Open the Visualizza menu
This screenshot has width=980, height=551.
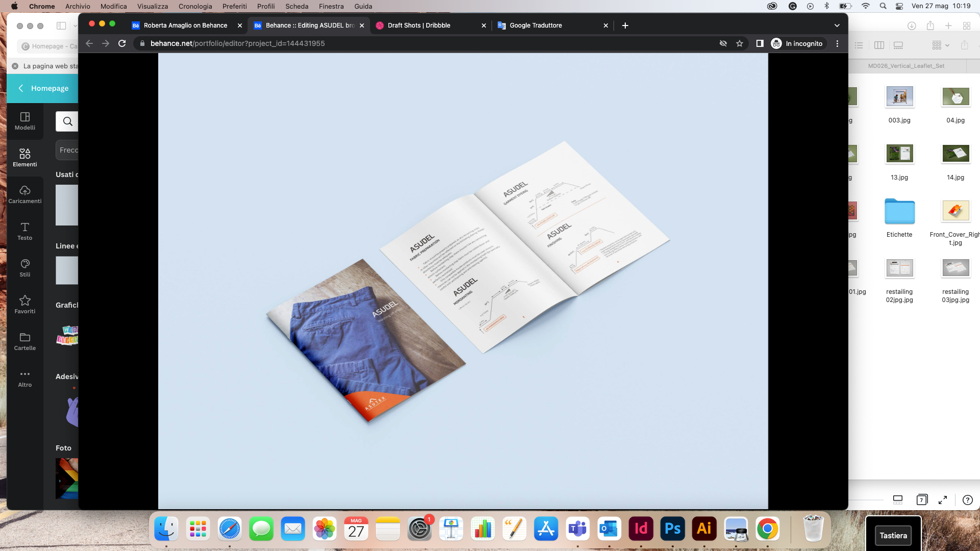[x=153, y=6]
